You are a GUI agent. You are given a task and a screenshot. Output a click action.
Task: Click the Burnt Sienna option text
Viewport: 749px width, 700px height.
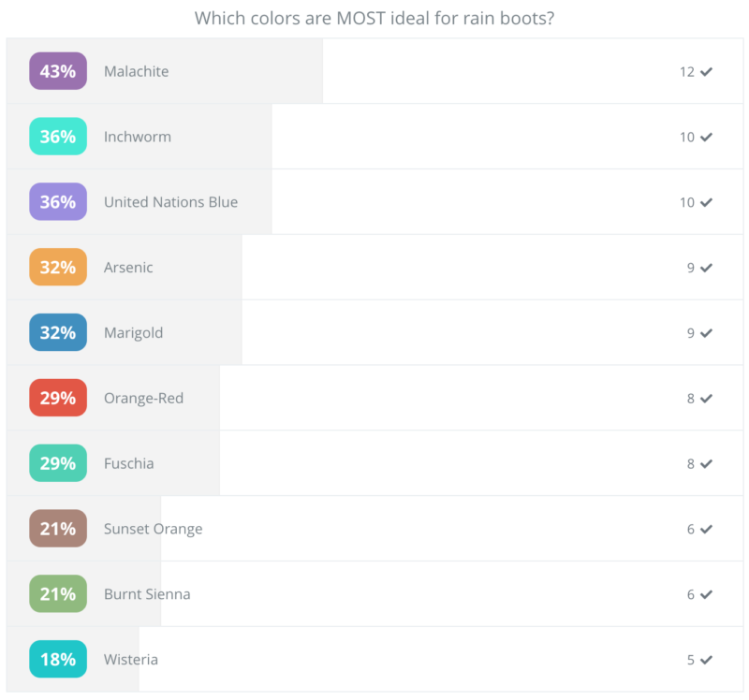coord(147,594)
